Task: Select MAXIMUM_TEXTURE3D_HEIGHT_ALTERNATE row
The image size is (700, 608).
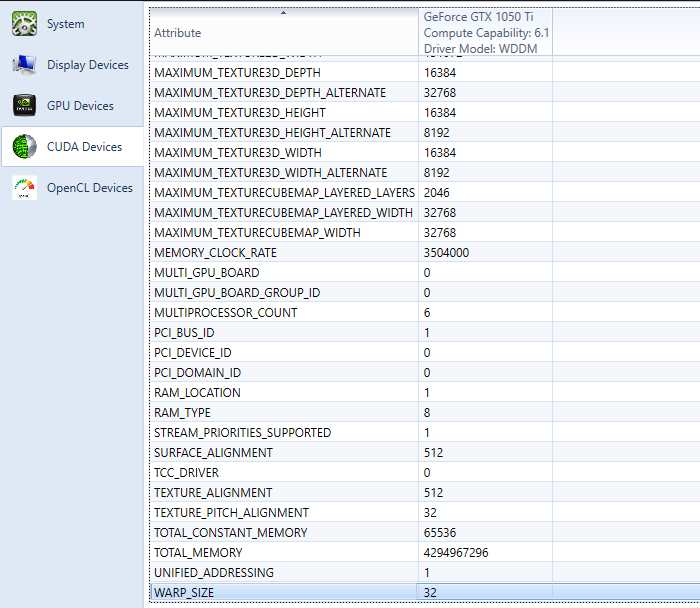Action: (425, 133)
